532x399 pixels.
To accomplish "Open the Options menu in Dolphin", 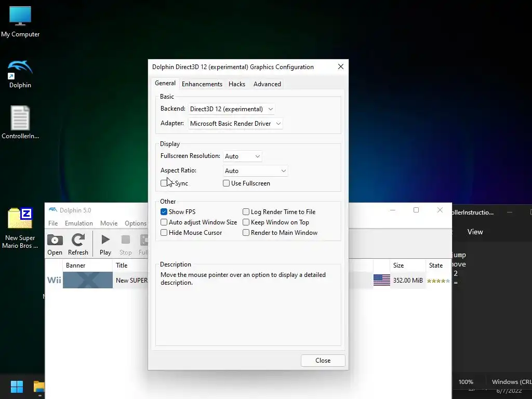I will pyautogui.click(x=136, y=223).
